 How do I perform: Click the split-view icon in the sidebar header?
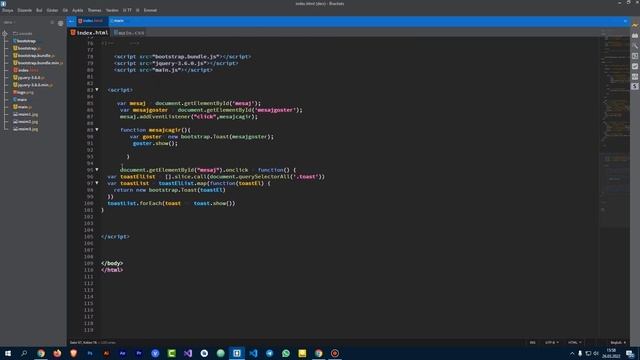(60, 23)
